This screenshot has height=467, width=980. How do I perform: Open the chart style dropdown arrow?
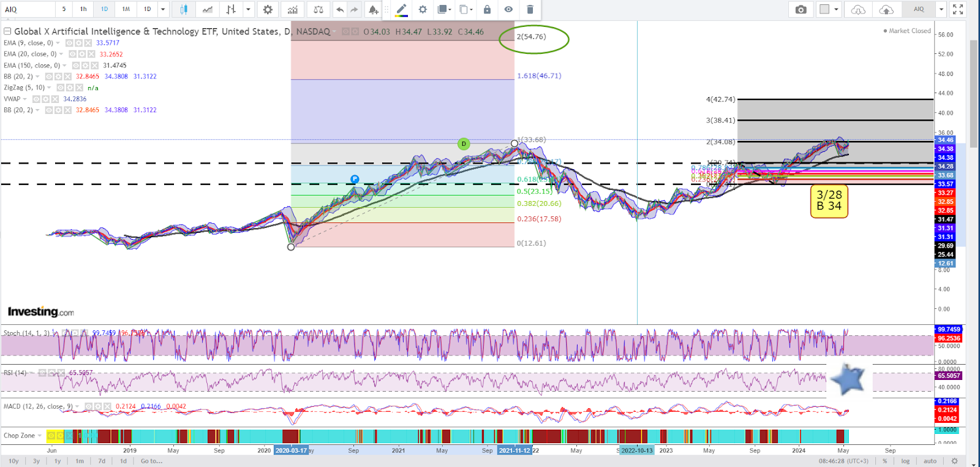[x=248, y=9]
